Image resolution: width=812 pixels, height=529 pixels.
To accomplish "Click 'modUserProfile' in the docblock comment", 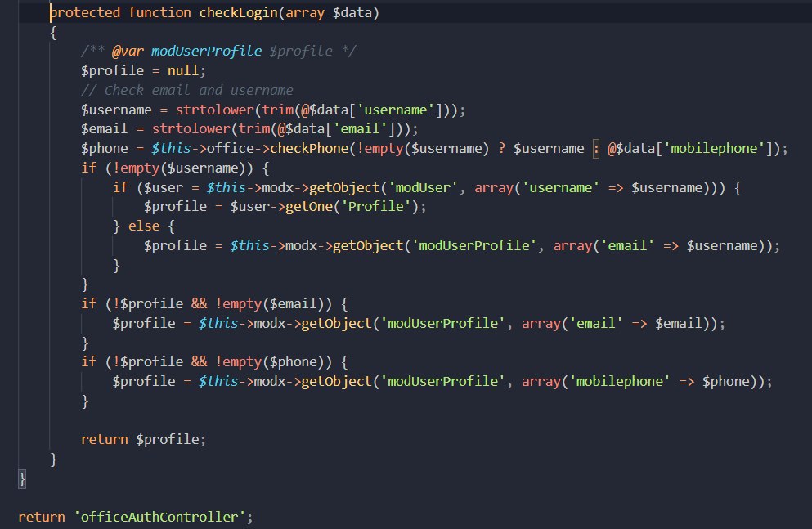I will pyautogui.click(x=207, y=51).
